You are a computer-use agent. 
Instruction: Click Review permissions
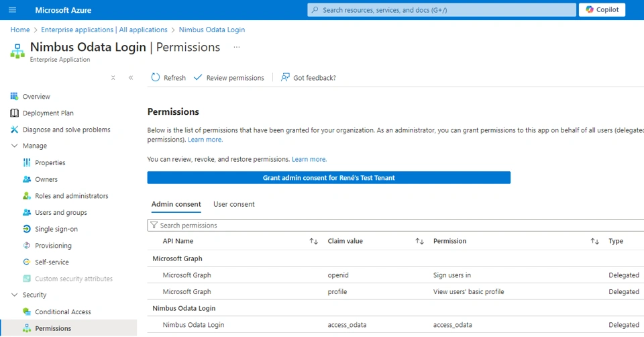tap(229, 78)
